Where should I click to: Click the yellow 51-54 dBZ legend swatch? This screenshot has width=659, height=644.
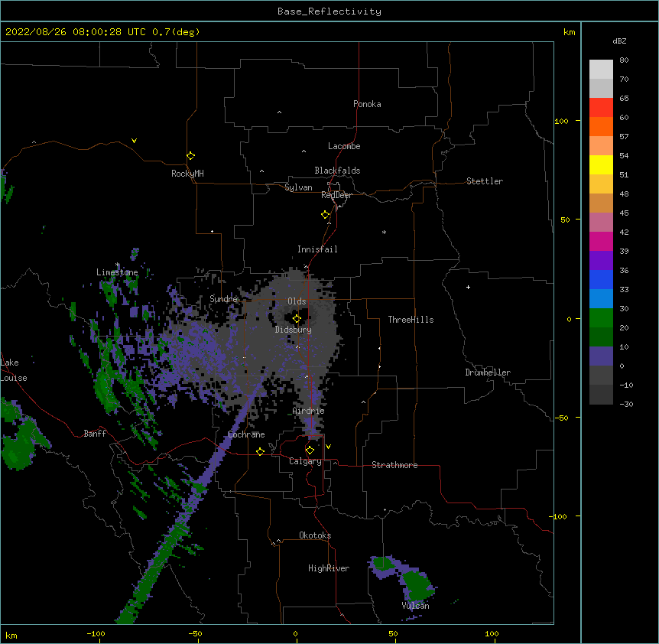[x=601, y=164]
